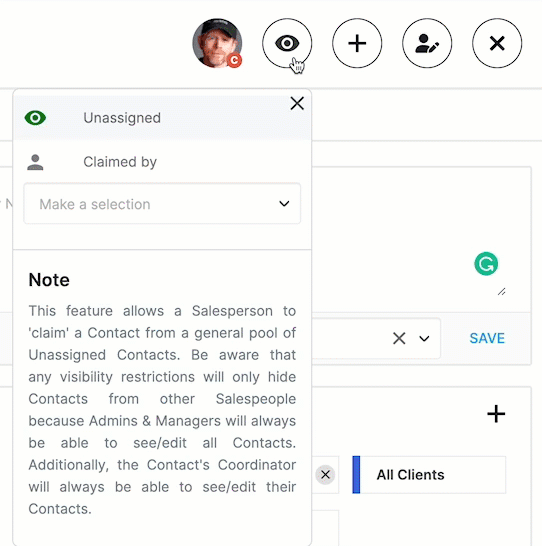Viewport: 542px width, 546px height.
Task: Expand the dropdown chevron in Make a selection
Action: (284, 204)
